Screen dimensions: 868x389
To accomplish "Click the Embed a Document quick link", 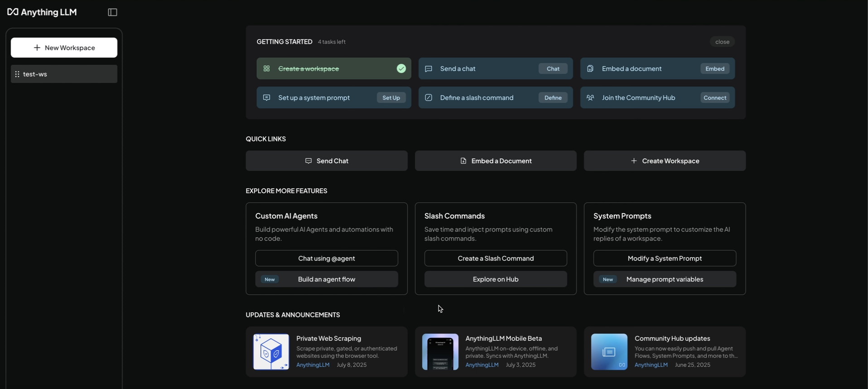I will click(496, 161).
